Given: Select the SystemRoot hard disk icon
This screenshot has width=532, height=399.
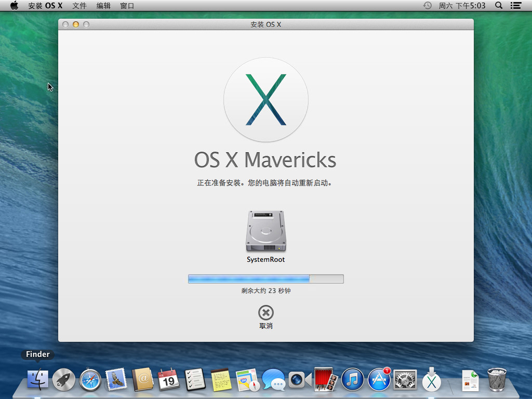Looking at the screenshot, I should 265,231.
